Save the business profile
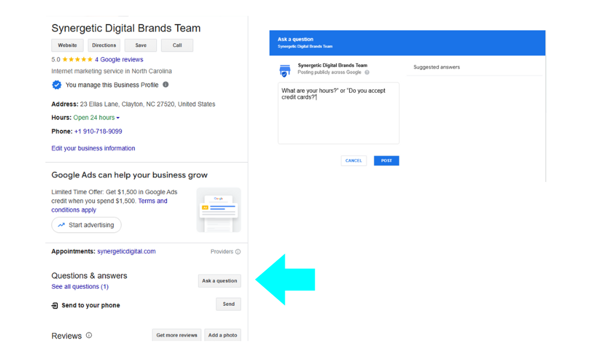This screenshot has height=364, width=589. (140, 45)
